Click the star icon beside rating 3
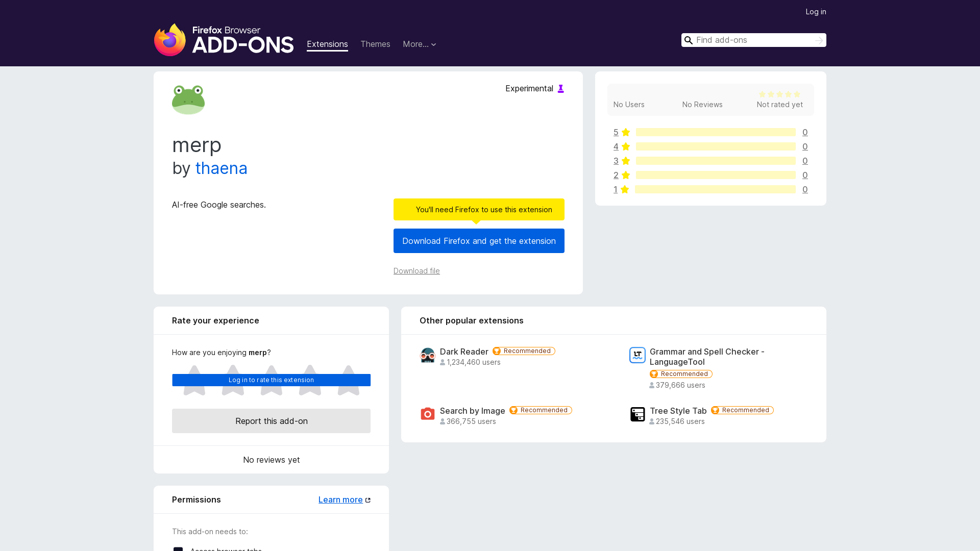Screen dimensions: 980x551 pyautogui.click(x=626, y=161)
